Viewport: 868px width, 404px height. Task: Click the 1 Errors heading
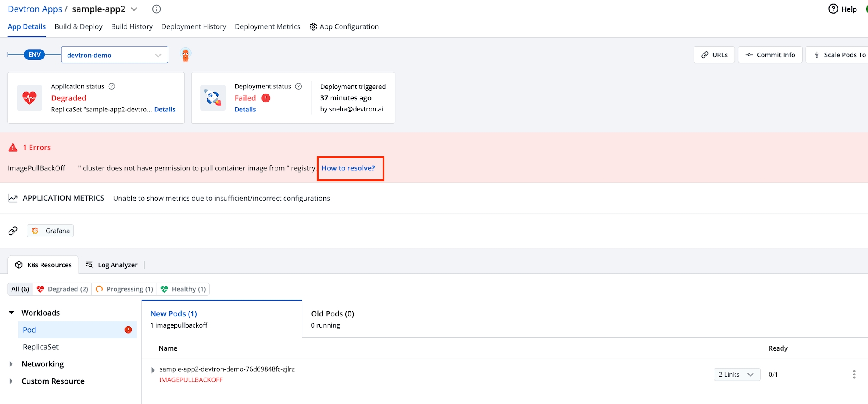(37, 147)
